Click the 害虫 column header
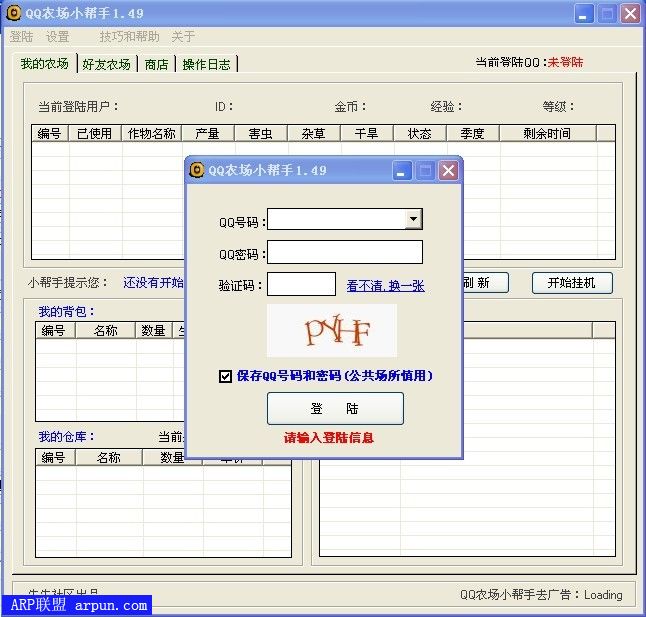The width and height of the screenshot is (646, 617). coord(260,133)
